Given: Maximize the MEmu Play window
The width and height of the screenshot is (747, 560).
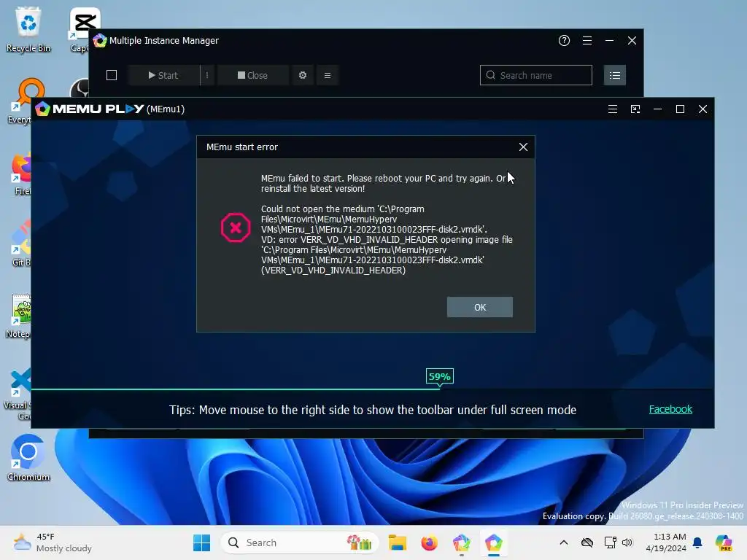Looking at the screenshot, I should pos(681,109).
